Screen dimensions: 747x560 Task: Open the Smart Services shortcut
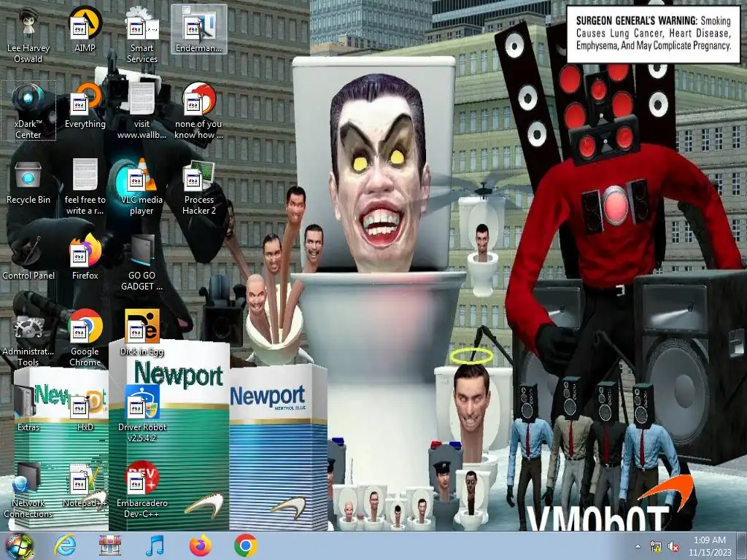click(142, 35)
